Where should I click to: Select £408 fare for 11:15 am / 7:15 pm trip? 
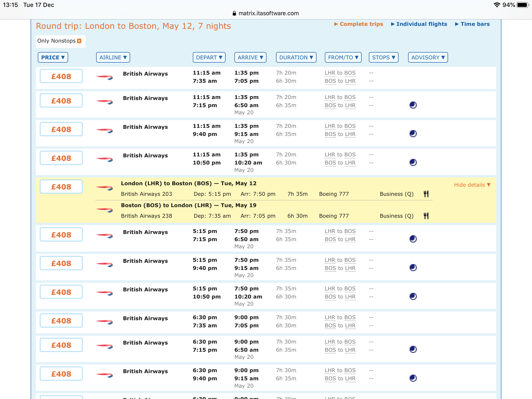61,100
